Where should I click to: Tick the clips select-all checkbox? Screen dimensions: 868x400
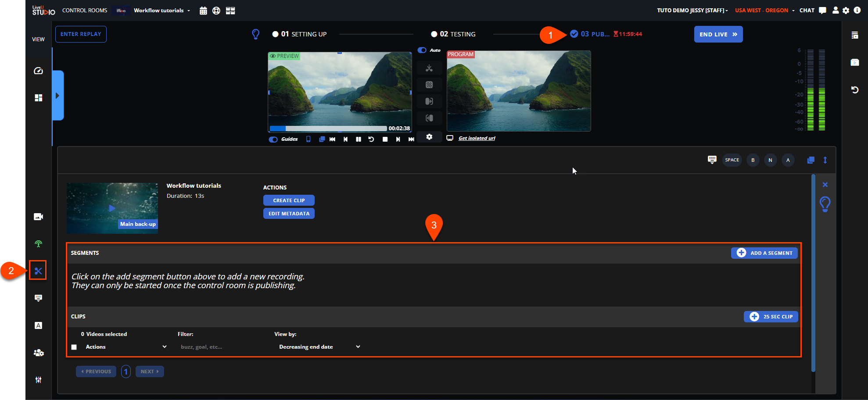[x=74, y=347]
